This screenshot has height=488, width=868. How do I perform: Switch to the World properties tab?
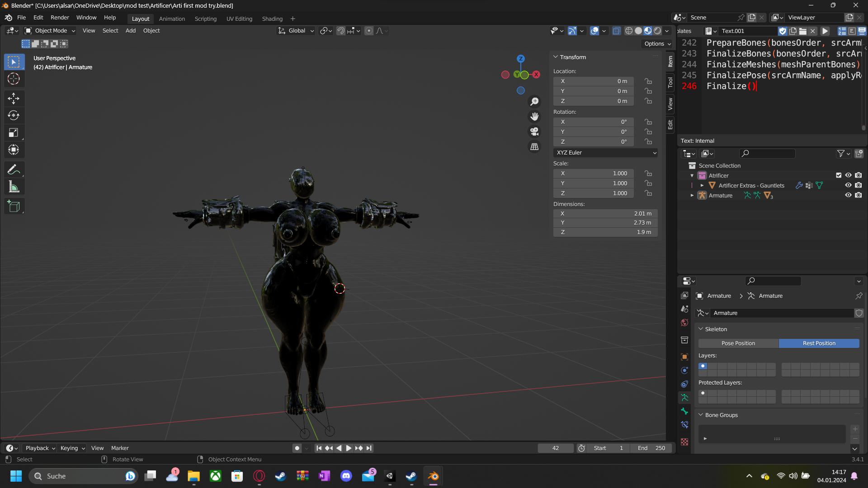[684, 322]
